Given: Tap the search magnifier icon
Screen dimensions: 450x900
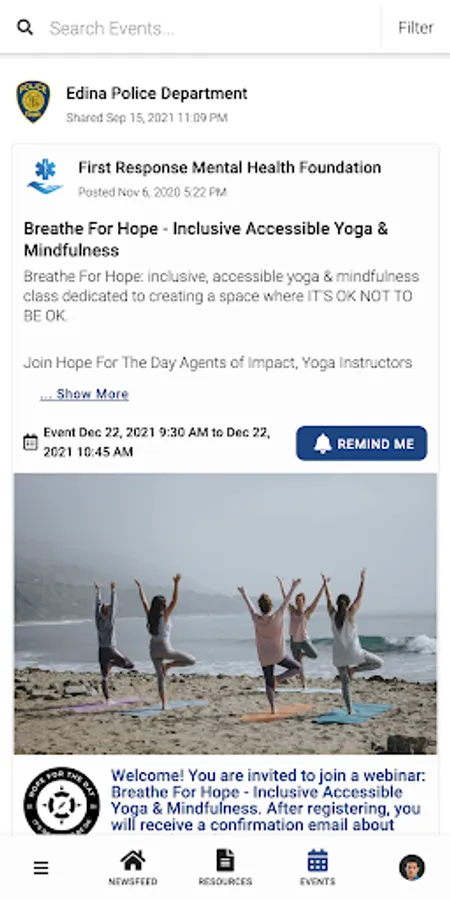Looking at the screenshot, I should coord(25,28).
